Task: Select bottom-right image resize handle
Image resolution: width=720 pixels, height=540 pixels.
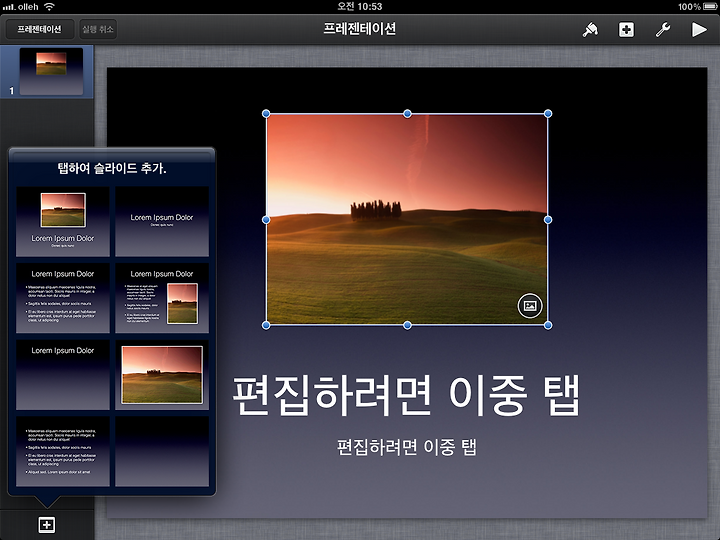Action: point(548,325)
